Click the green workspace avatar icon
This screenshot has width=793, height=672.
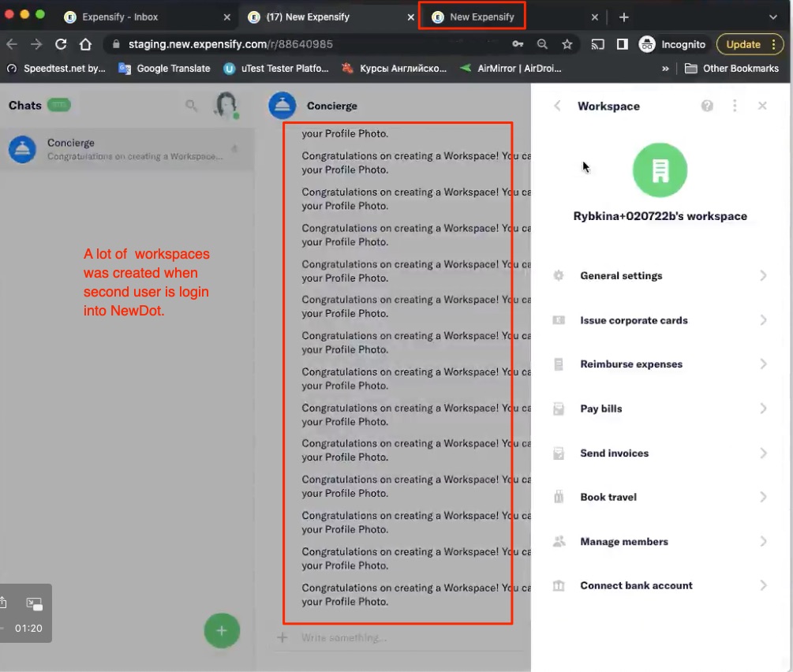point(660,170)
